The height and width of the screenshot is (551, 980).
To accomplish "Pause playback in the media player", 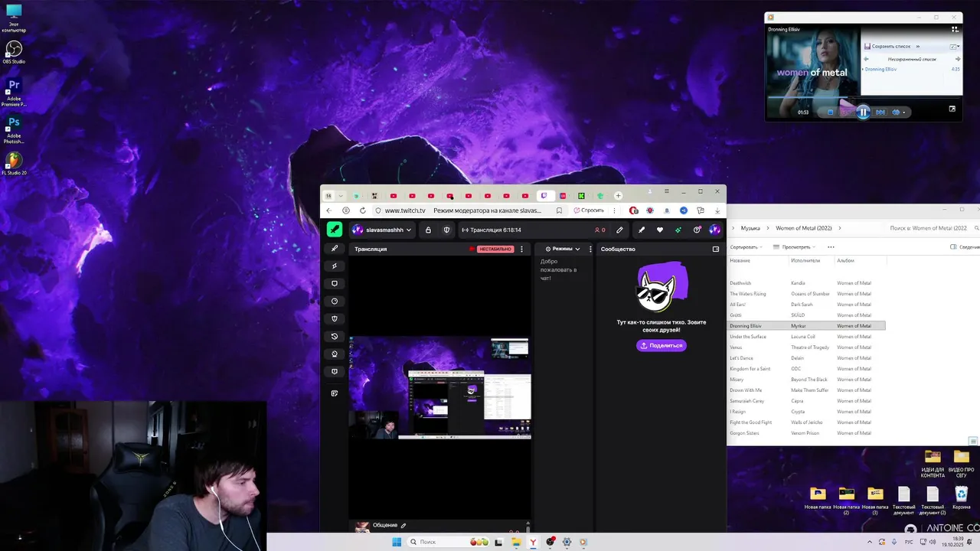I will coord(863,112).
